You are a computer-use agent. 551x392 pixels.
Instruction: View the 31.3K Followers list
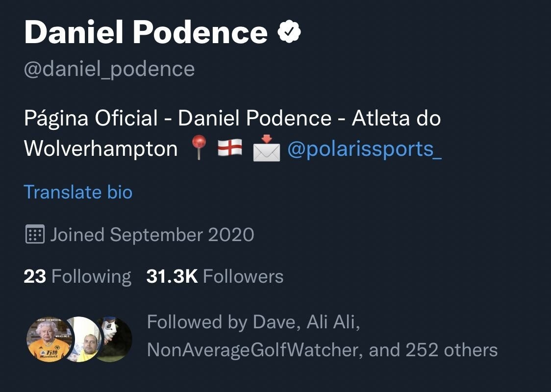pyautogui.click(x=215, y=276)
